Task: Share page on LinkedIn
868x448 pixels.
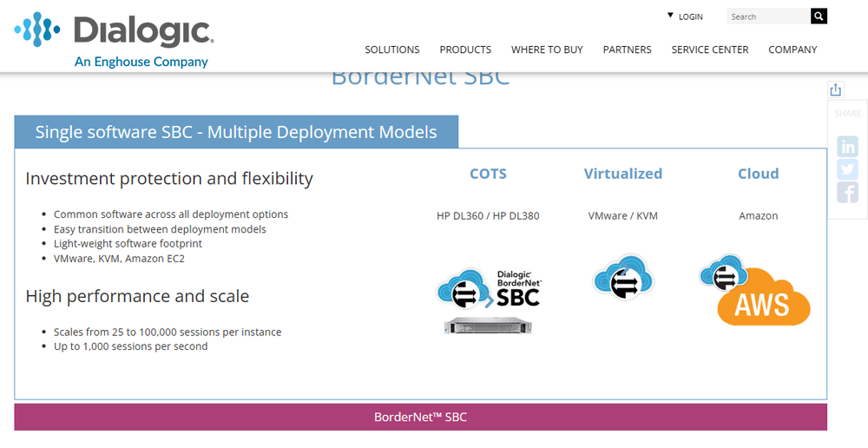Action: (847, 147)
